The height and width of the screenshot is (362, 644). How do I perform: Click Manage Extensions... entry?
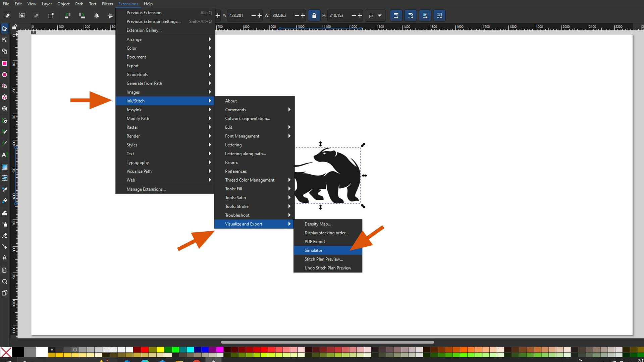[165, 189]
